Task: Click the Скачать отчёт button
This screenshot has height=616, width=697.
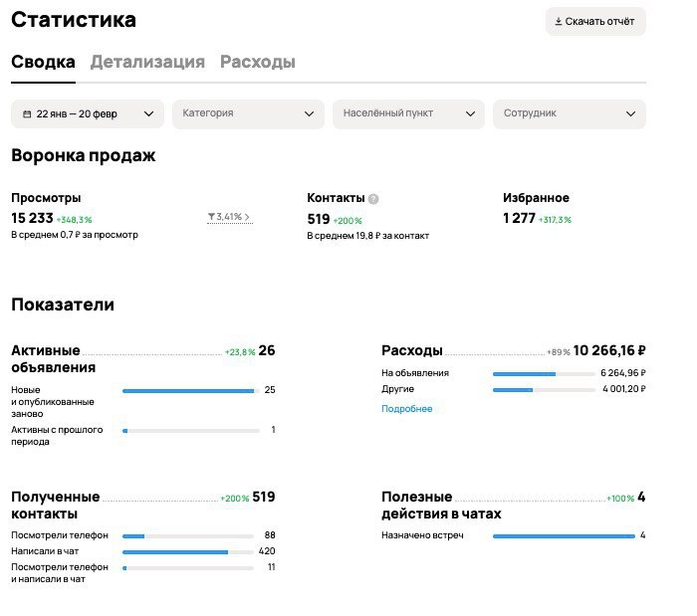Action: [595, 21]
